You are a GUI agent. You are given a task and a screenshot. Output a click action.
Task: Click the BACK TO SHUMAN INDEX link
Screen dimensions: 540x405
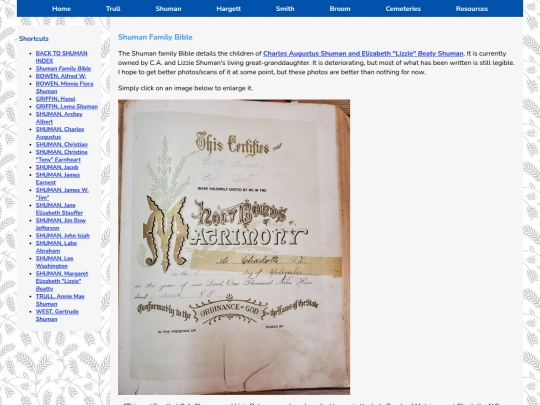coord(61,57)
